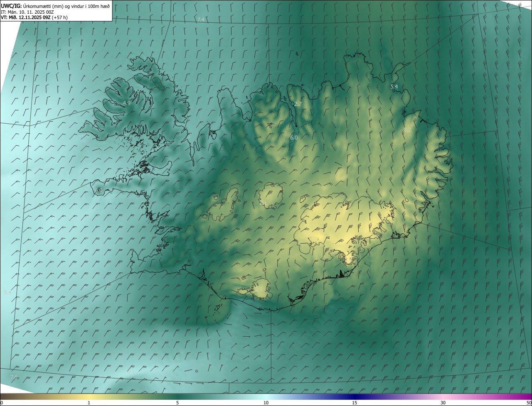The image size is (532, 406).
Task: Click the '2.2' value label on the map
Action: click(407, 130)
